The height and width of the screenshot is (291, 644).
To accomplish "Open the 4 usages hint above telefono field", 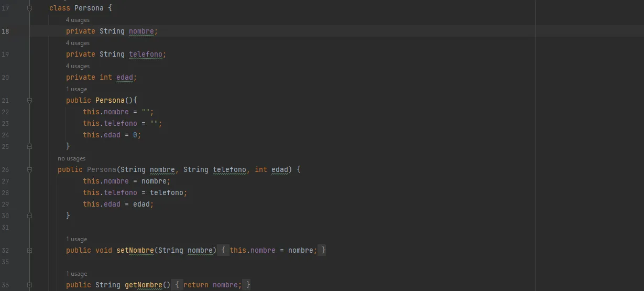I will (78, 43).
